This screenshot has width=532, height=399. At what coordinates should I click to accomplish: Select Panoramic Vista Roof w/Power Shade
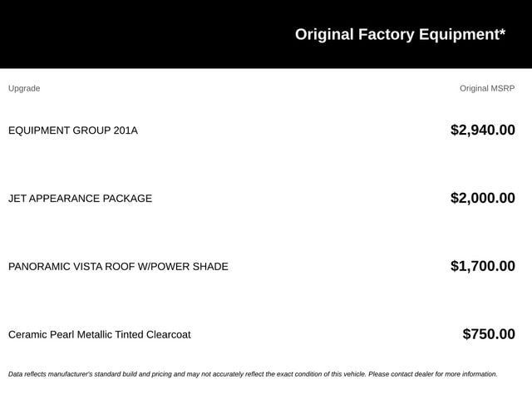point(118,267)
